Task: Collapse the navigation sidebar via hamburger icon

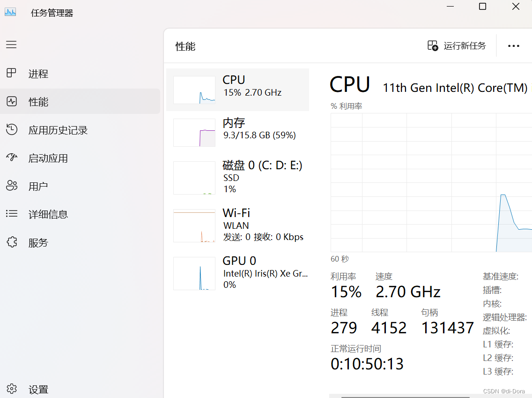Action: (11, 45)
